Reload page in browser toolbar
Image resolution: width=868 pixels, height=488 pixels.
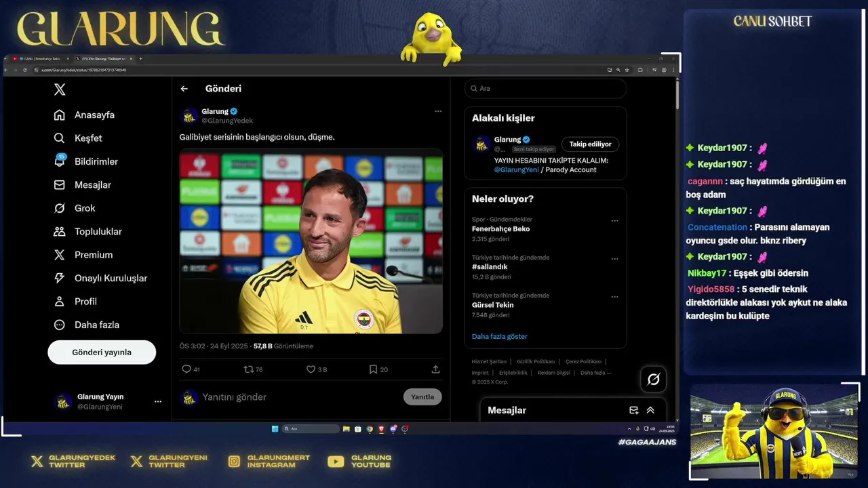pyautogui.click(x=24, y=70)
